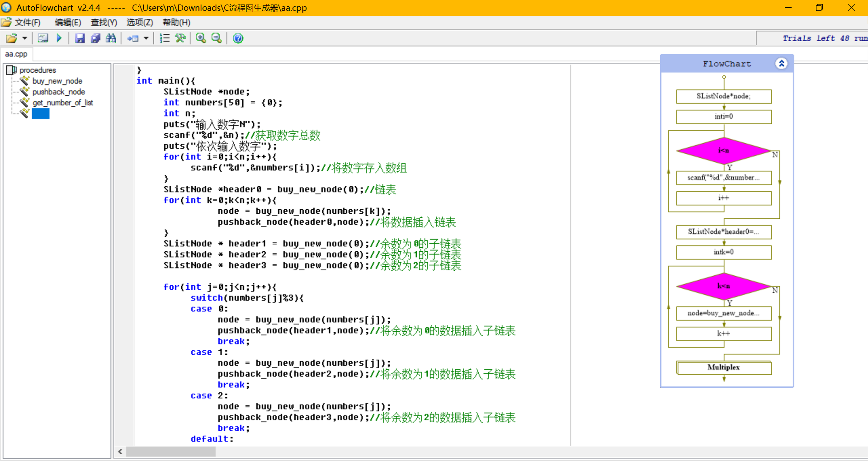Zoom in with the magnifier plus icon
The height and width of the screenshot is (461, 868).
201,38
